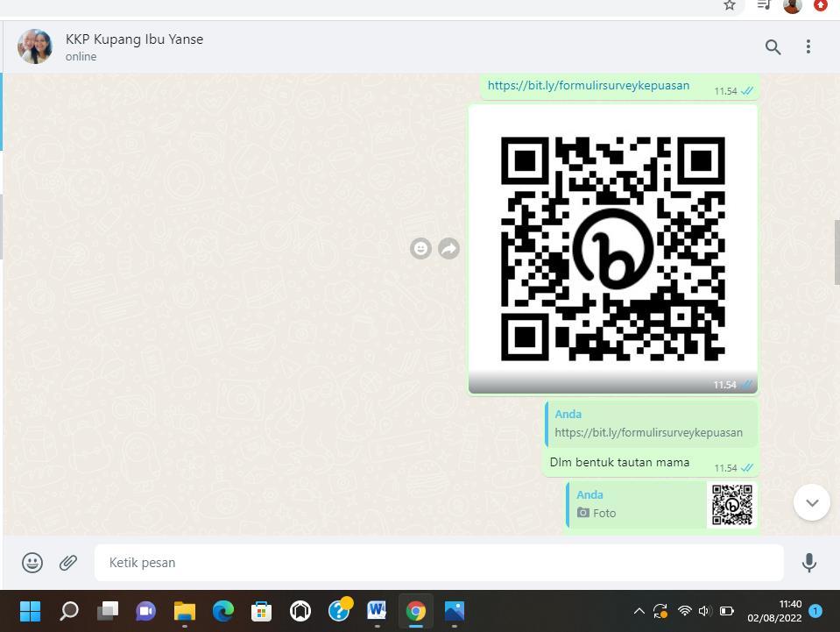Switch to Microsoft Word on the taskbar
Viewport: 840px width, 632px height.
[378, 611]
